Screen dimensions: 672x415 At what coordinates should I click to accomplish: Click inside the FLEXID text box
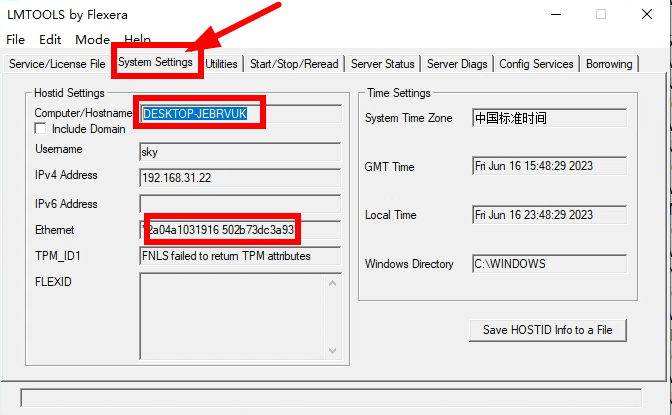tap(232, 316)
